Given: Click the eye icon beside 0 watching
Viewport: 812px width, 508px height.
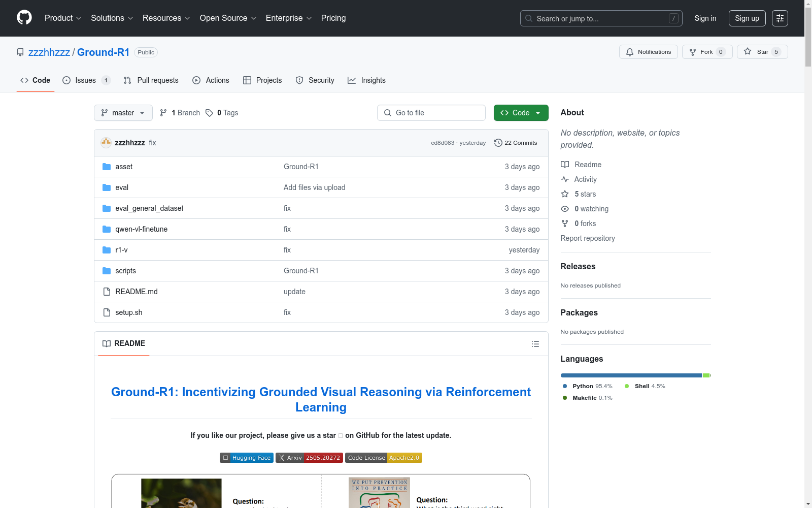Looking at the screenshot, I should pos(565,209).
